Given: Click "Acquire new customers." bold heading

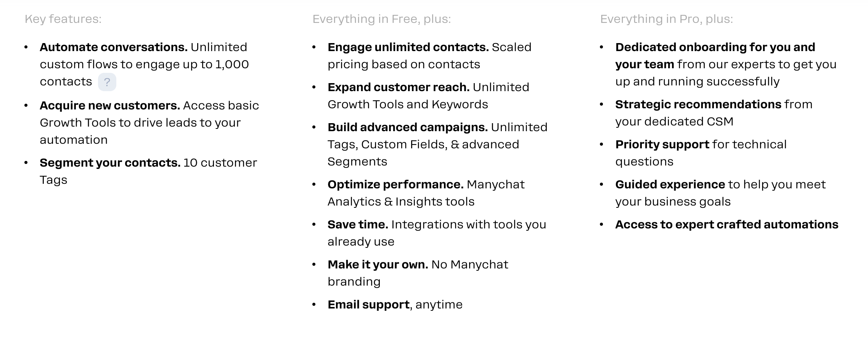Looking at the screenshot, I should click(x=110, y=106).
